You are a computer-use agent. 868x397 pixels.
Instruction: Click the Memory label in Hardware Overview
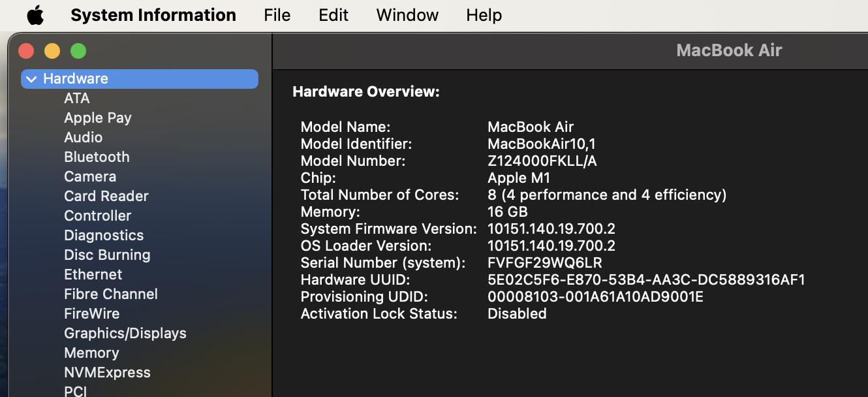330,212
